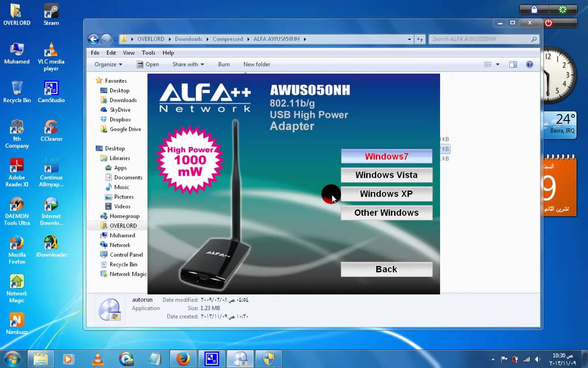Screen dimensions: 588x368
Task: Toggle the Explorer preview pane button
Action: 513,64
